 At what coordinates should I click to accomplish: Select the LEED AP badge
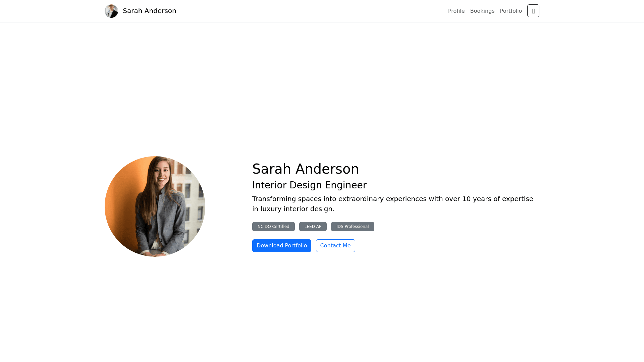click(x=313, y=227)
